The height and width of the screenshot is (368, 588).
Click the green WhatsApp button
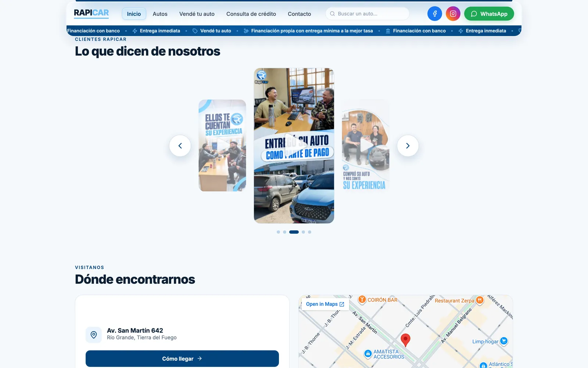tap(489, 14)
